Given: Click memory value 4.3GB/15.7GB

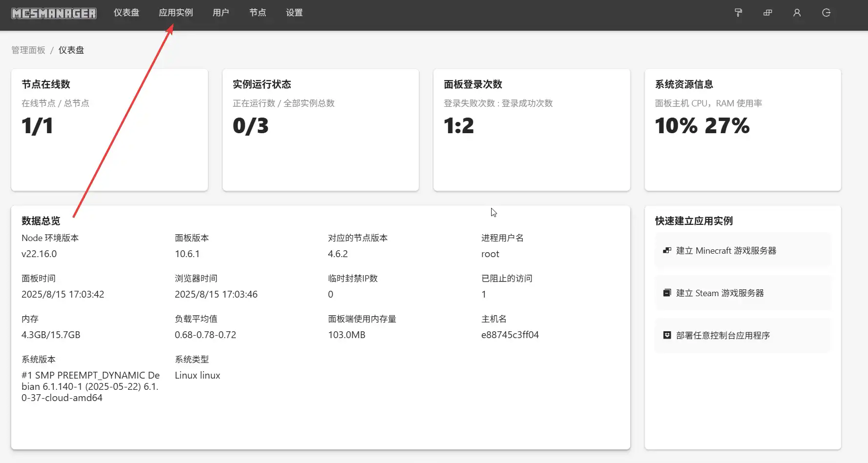Looking at the screenshot, I should (x=51, y=335).
